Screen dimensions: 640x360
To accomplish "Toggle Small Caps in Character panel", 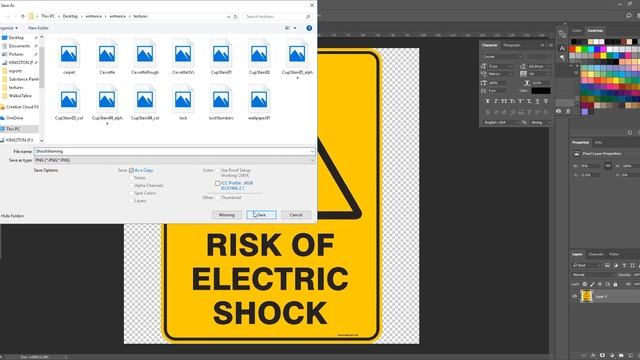I will [512, 101].
